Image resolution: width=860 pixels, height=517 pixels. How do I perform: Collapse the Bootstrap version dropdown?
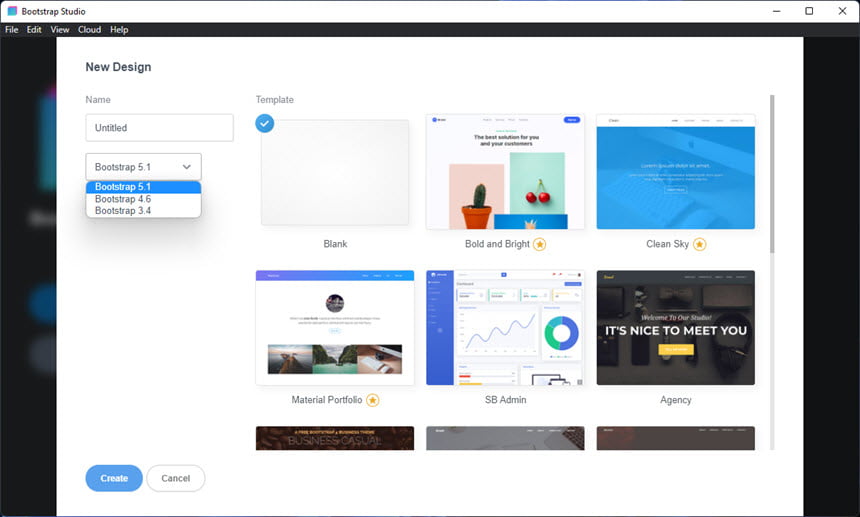144,167
